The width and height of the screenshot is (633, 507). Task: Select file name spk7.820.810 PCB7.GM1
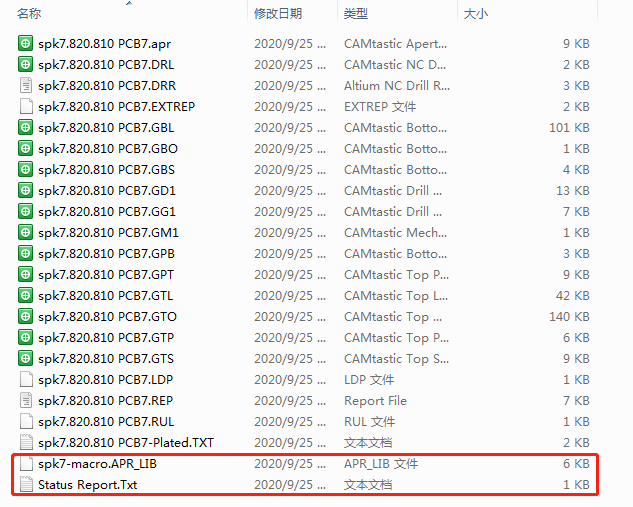(x=108, y=233)
